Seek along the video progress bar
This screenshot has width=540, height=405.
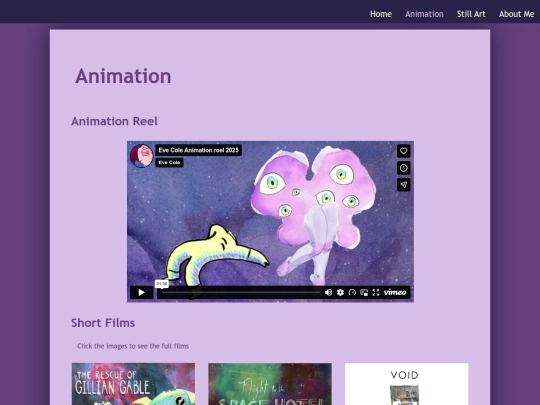(x=241, y=293)
